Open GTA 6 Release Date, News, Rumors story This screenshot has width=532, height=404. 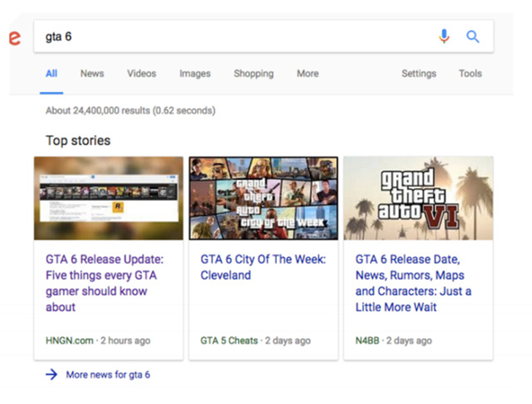pos(413,283)
